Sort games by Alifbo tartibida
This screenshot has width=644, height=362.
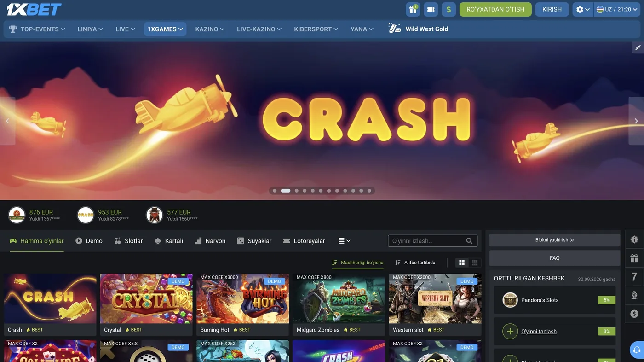(x=415, y=263)
